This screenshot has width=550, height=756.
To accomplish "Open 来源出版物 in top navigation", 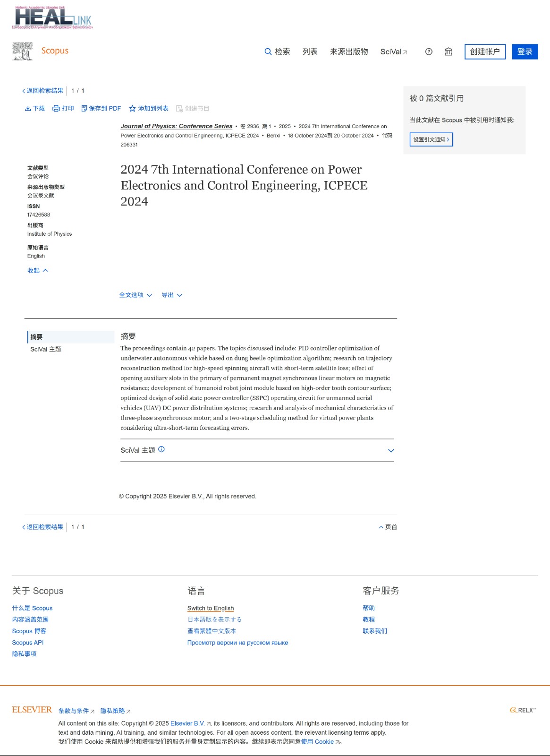I will point(349,52).
